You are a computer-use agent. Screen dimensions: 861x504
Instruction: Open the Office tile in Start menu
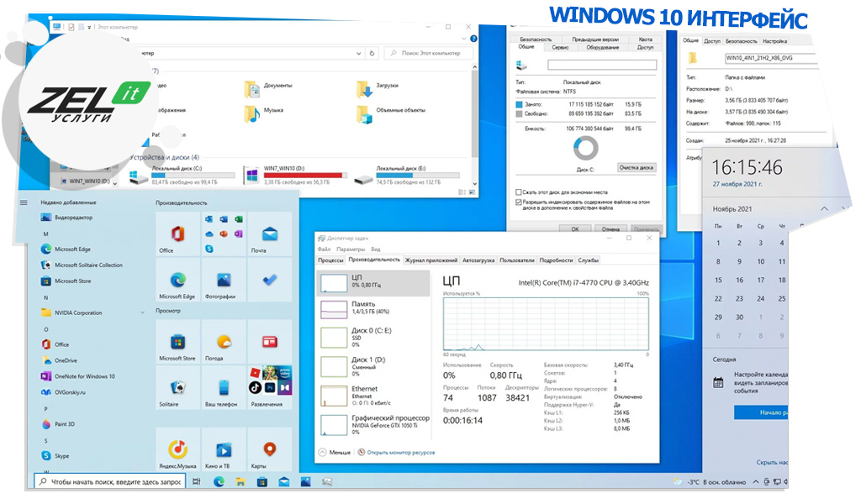177,234
